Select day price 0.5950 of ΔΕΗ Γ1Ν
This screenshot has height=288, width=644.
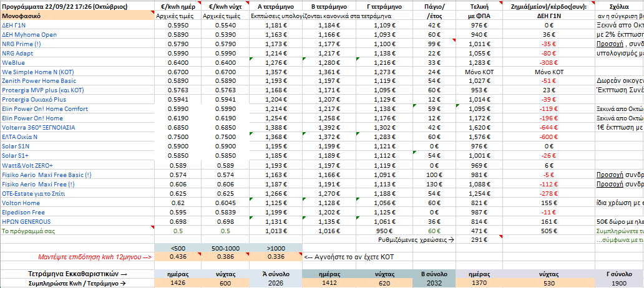[x=178, y=26]
